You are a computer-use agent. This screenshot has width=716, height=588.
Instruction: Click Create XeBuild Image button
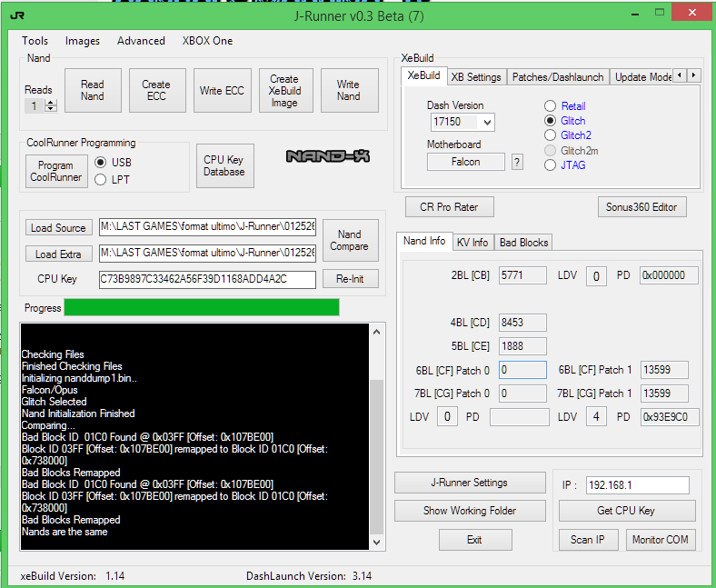point(285,91)
